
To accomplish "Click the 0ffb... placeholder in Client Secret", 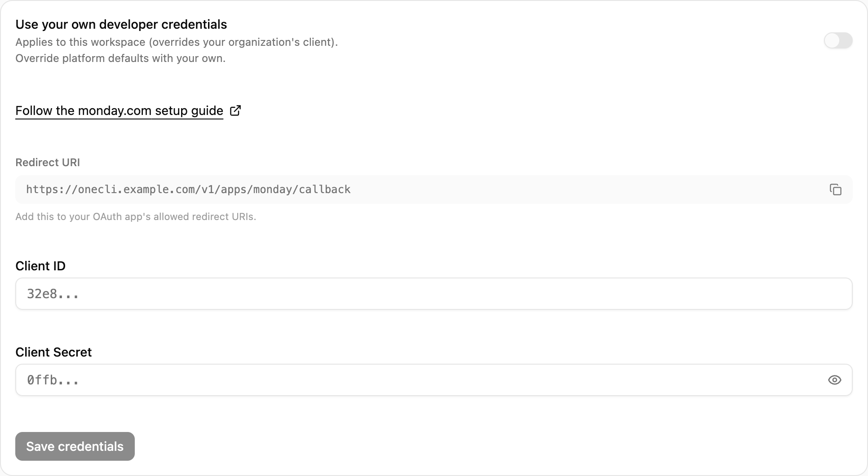I will [x=53, y=380].
